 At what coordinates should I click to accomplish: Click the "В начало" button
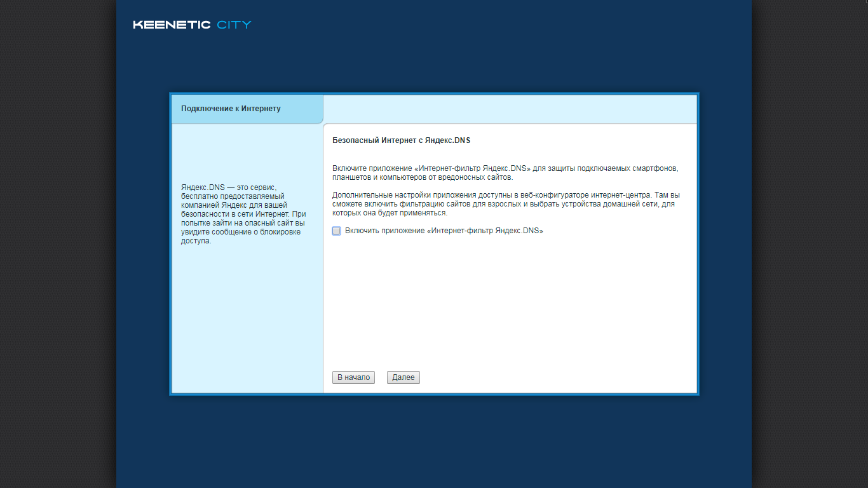click(353, 377)
